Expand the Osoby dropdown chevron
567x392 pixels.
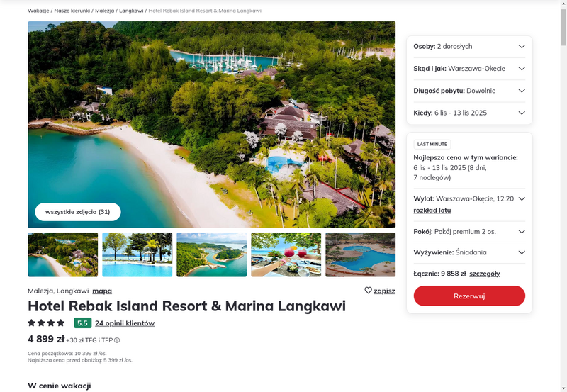pos(522,46)
